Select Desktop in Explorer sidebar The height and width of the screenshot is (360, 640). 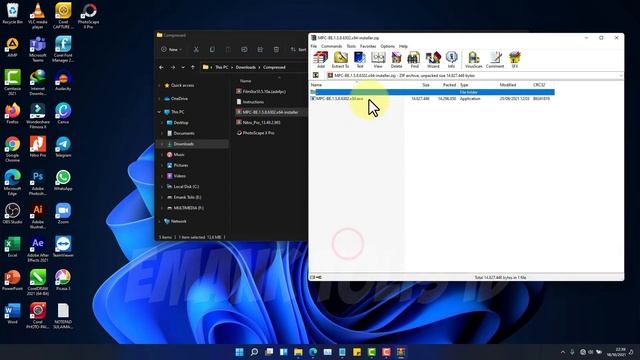tap(181, 122)
